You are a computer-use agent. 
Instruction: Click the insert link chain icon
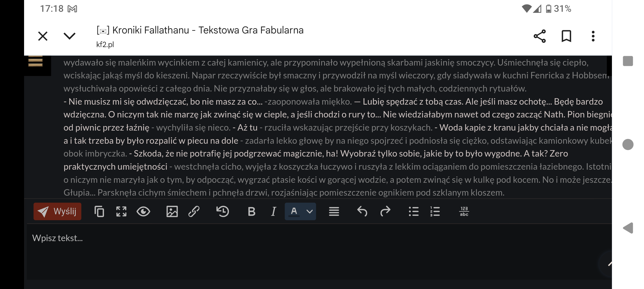pos(194,211)
